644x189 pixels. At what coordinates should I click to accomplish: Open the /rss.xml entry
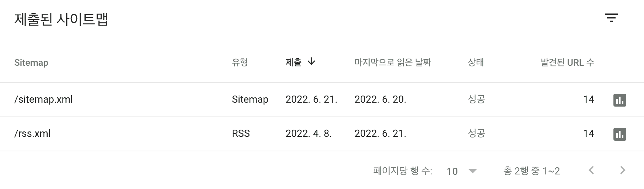pos(32,134)
